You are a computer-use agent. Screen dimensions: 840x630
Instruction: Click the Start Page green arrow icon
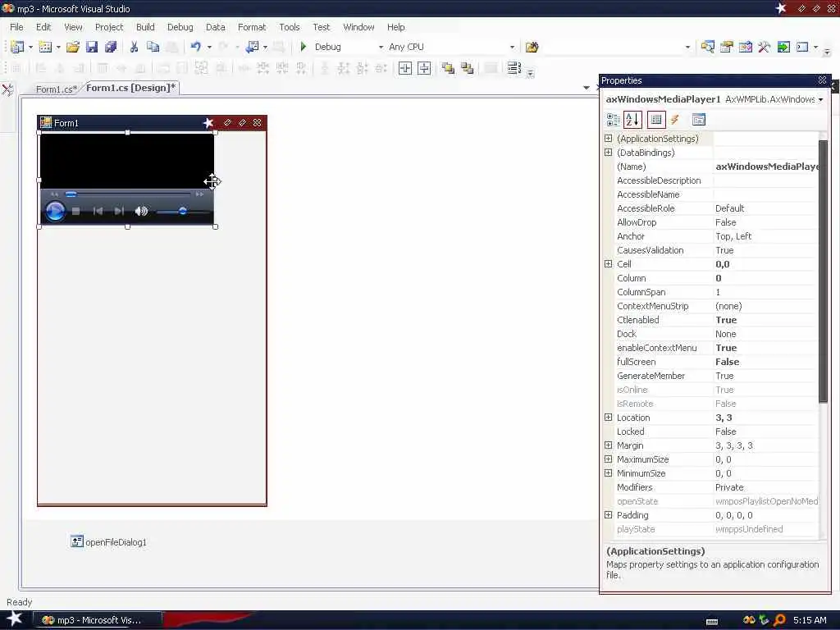click(783, 47)
